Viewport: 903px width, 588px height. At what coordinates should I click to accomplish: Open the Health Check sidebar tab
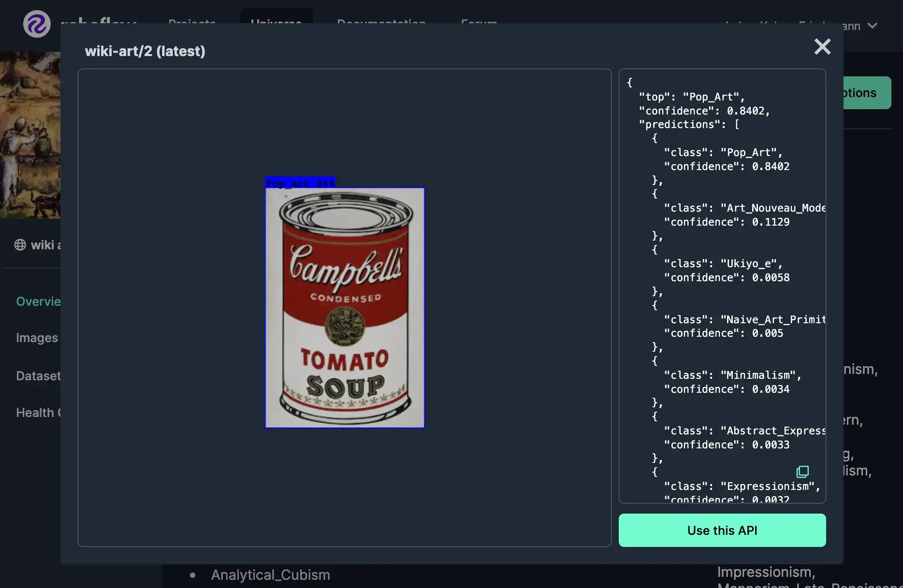pos(38,413)
